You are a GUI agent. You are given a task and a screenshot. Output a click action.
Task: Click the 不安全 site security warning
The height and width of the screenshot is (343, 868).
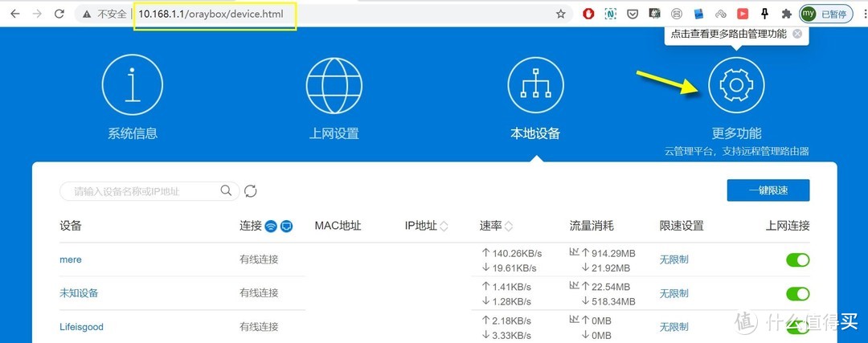[x=104, y=14]
